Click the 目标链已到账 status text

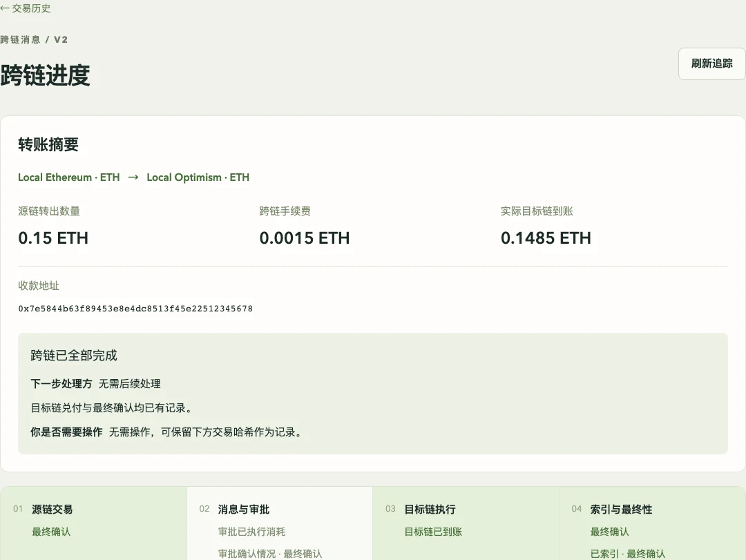pyautogui.click(x=433, y=532)
